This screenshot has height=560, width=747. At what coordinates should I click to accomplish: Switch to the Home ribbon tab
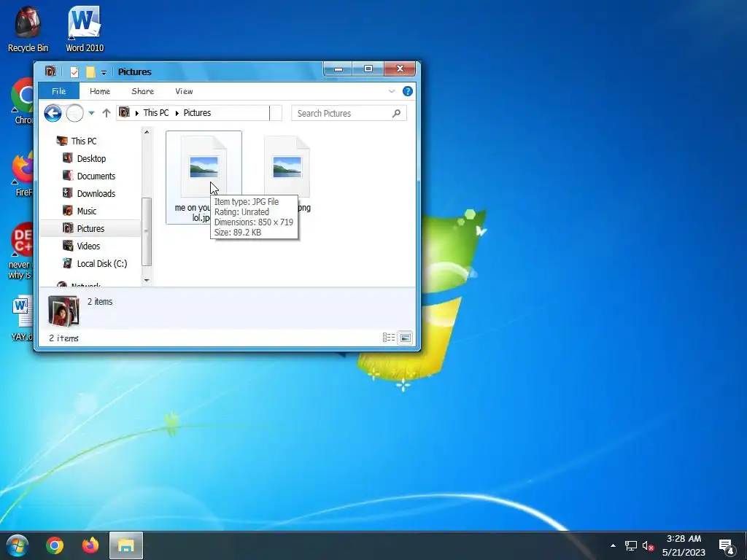(x=99, y=91)
